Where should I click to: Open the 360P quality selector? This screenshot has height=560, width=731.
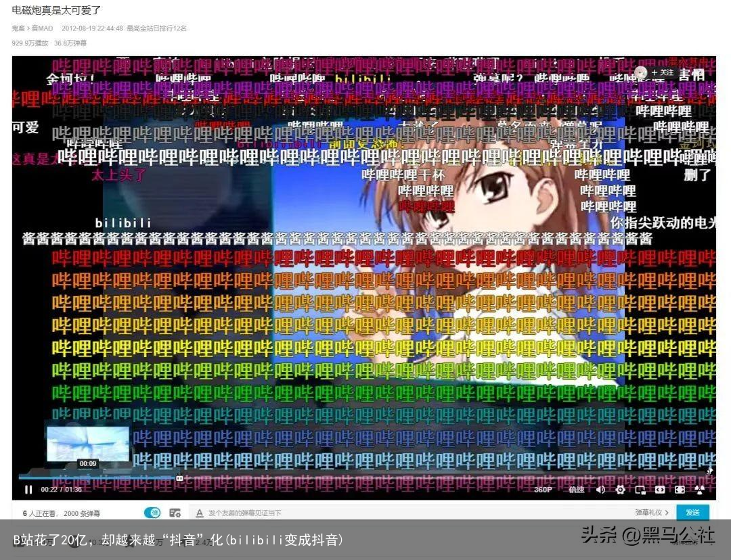click(x=543, y=490)
